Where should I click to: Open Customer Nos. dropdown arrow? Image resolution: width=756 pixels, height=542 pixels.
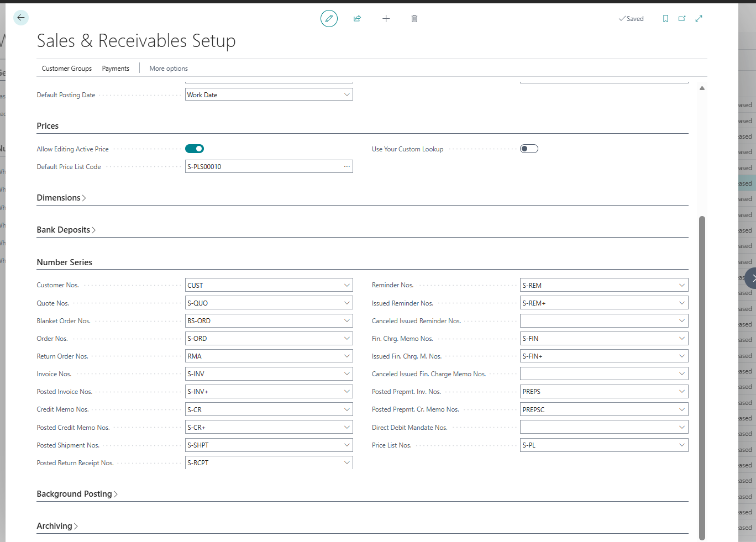(347, 285)
